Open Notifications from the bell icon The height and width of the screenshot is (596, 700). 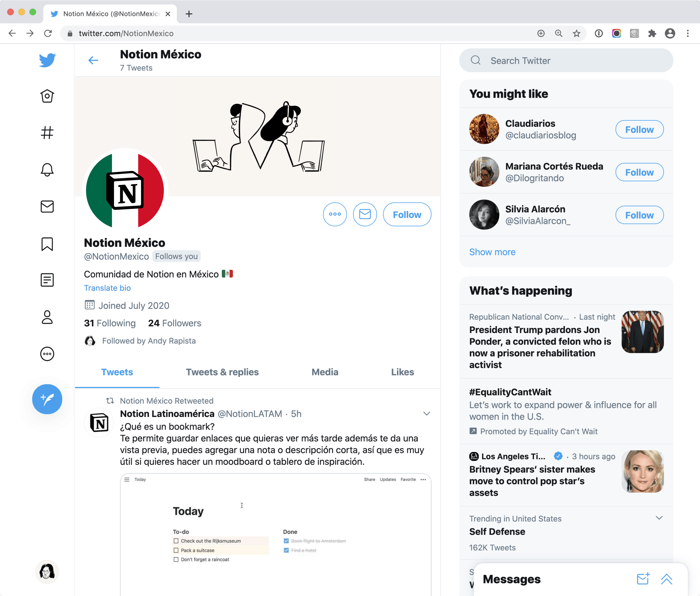[x=47, y=170]
